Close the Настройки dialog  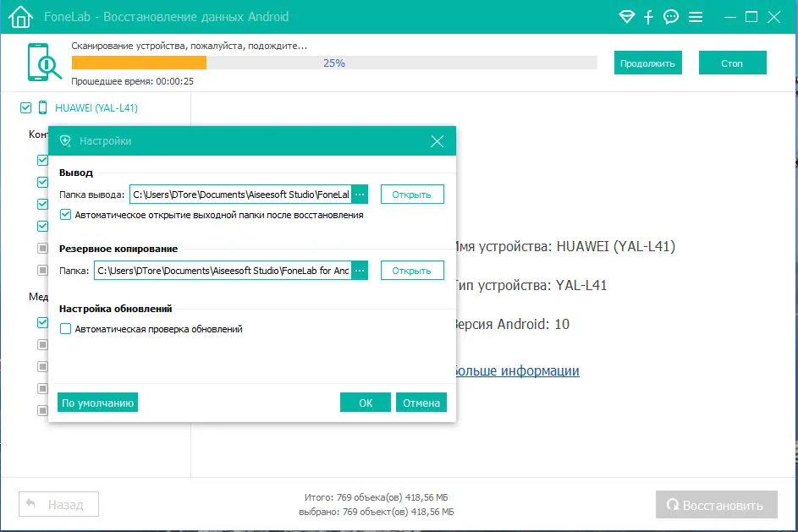(x=438, y=141)
